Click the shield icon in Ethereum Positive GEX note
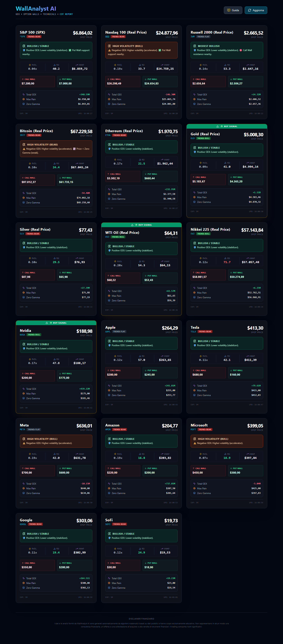 (109, 149)
